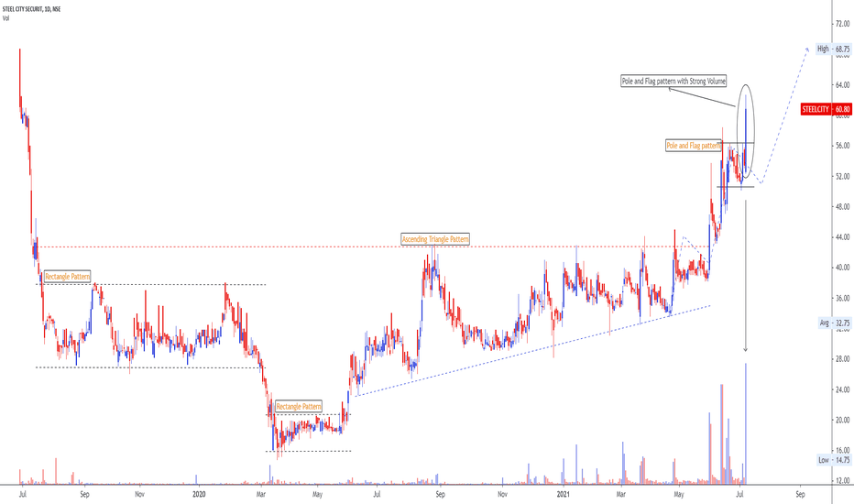854x504 pixels.
Task: Click the May label after March 2020
Action: pos(318,495)
